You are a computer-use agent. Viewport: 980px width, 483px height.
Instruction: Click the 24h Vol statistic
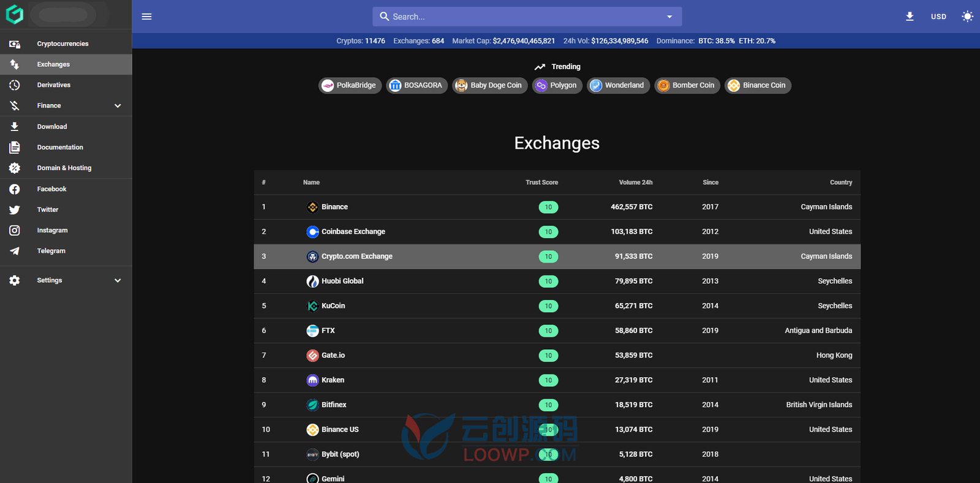point(606,41)
